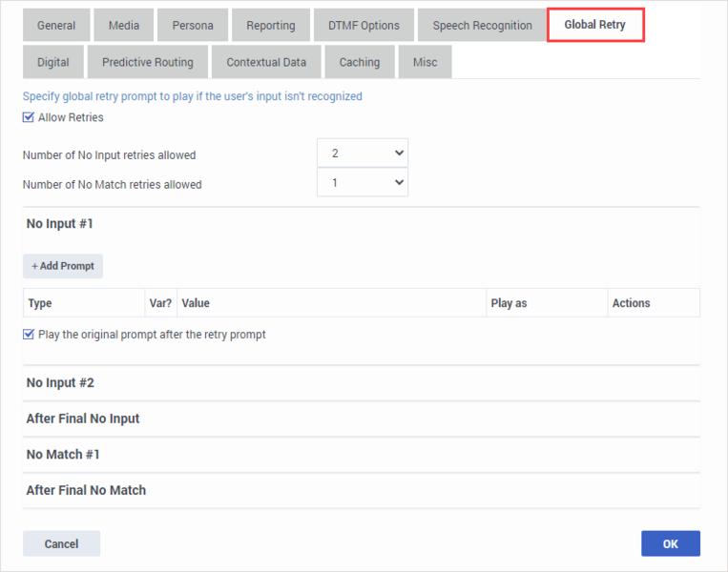Open the Contextual Data tab
728x572 pixels.
click(x=266, y=62)
